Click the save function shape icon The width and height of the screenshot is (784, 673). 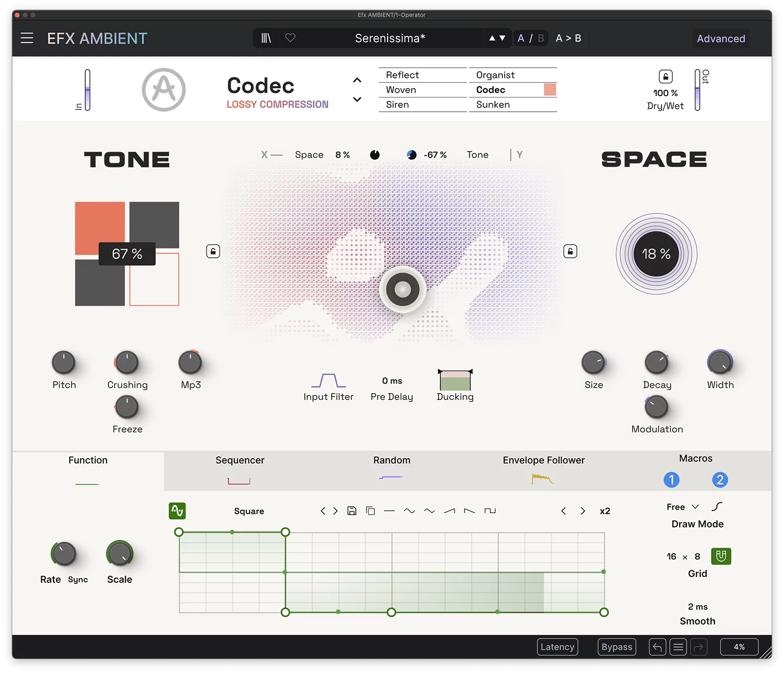352,511
